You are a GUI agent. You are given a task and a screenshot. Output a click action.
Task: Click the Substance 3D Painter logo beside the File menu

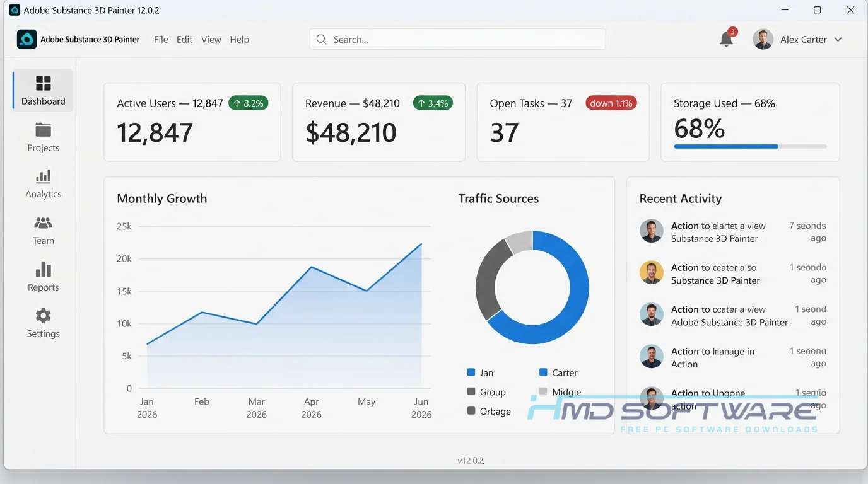click(x=26, y=39)
